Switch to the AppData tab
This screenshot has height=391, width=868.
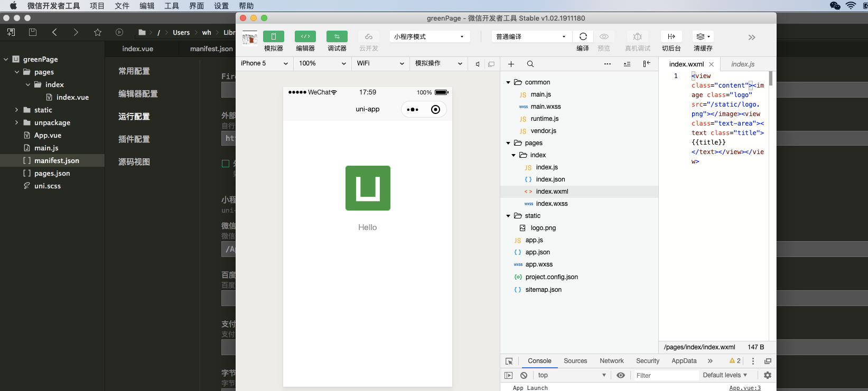(x=684, y=361)
